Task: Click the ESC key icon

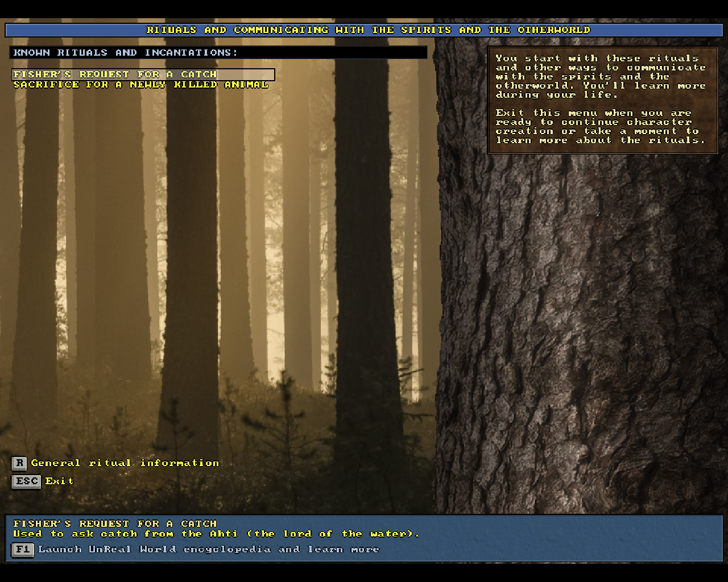Action: tap(26, 481)
